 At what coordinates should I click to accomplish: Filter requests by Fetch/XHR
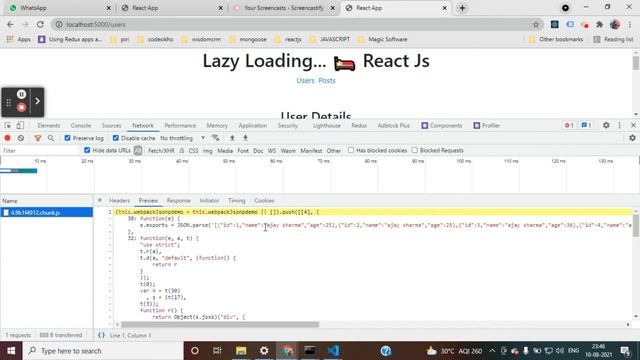(161, 151)
